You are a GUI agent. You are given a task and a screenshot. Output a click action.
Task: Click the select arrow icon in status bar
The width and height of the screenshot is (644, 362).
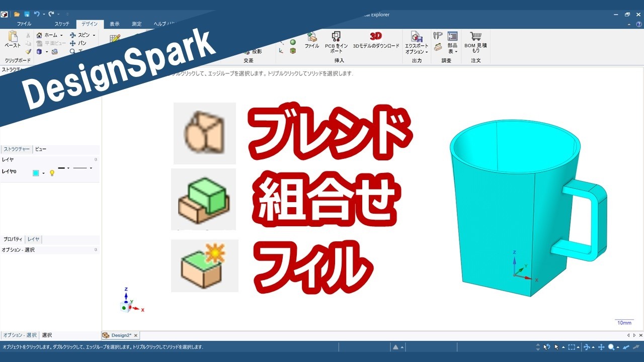[x=556, y=347]
